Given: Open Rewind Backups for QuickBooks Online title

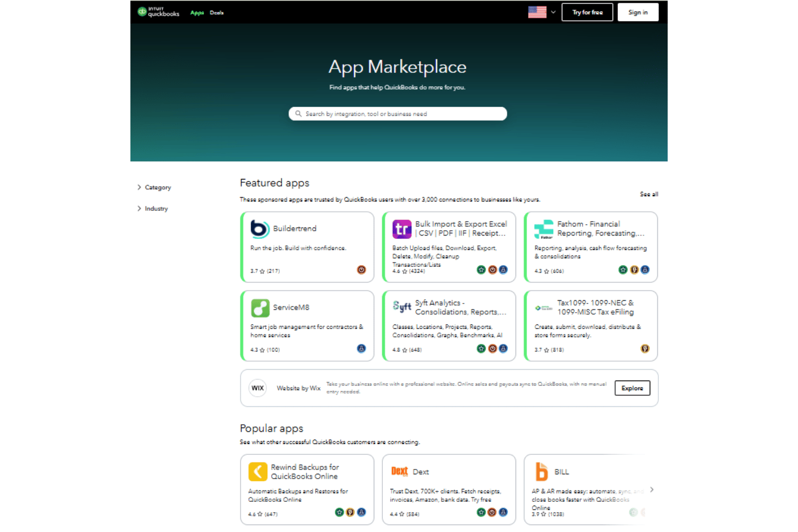Looking at the screenshot, I should [x=305, y=472].
